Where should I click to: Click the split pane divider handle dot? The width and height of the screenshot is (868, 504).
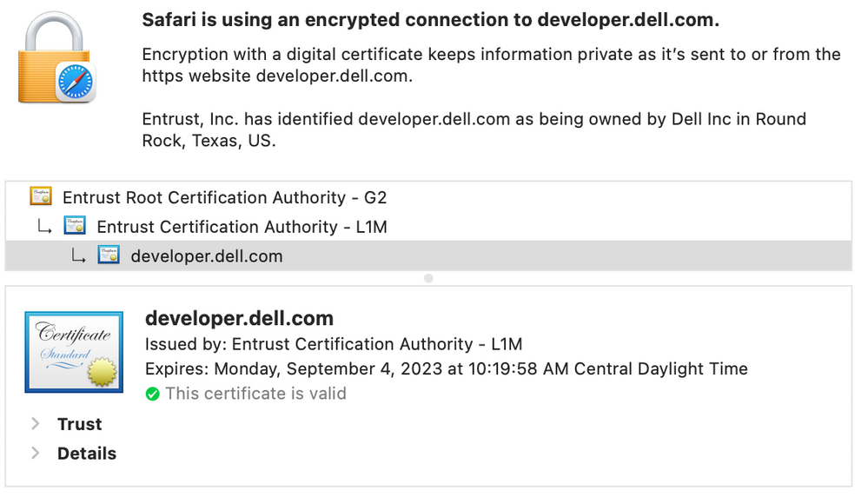[428, 278]
